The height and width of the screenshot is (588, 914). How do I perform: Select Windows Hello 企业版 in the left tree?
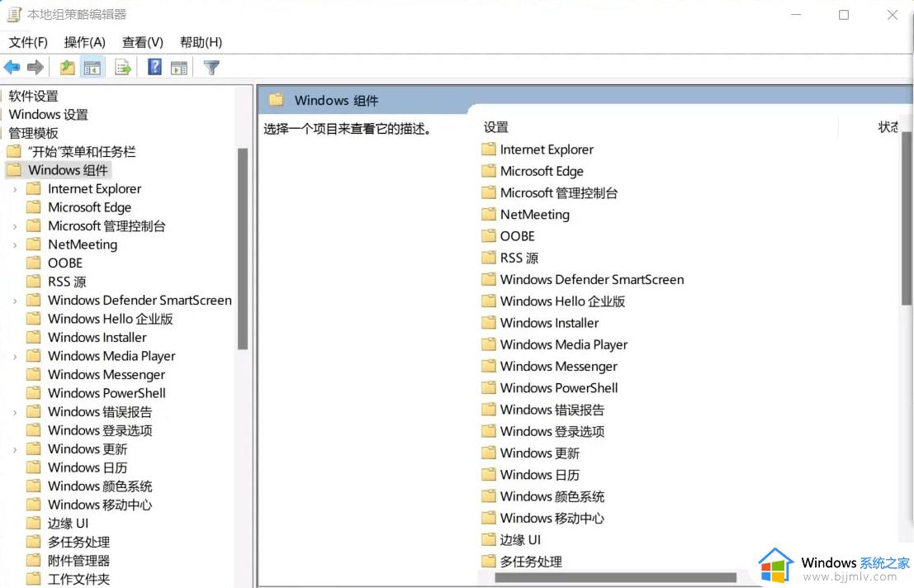[111, 320]
